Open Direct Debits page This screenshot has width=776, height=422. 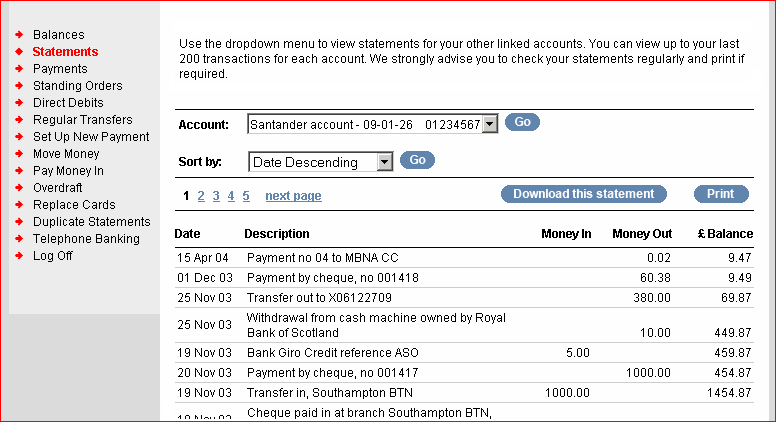point(68,102)
